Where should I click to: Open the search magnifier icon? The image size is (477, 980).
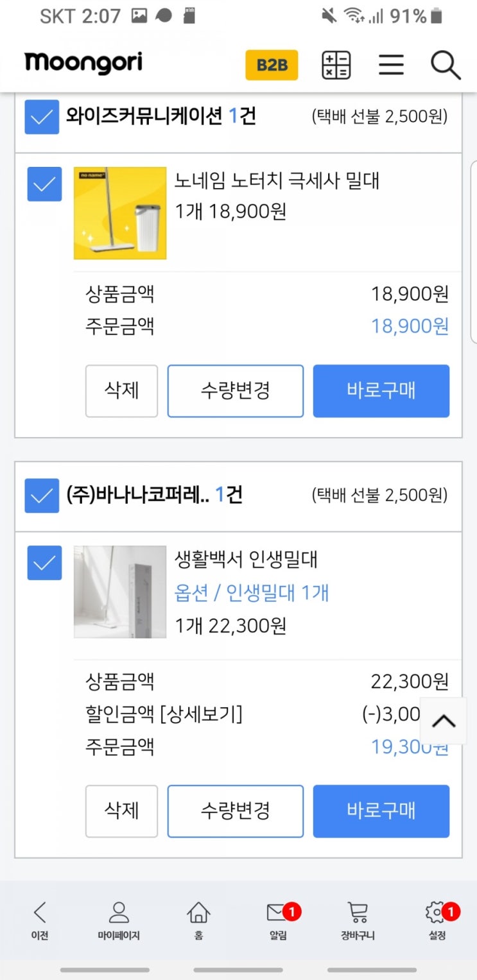click(x=445, y=65)
